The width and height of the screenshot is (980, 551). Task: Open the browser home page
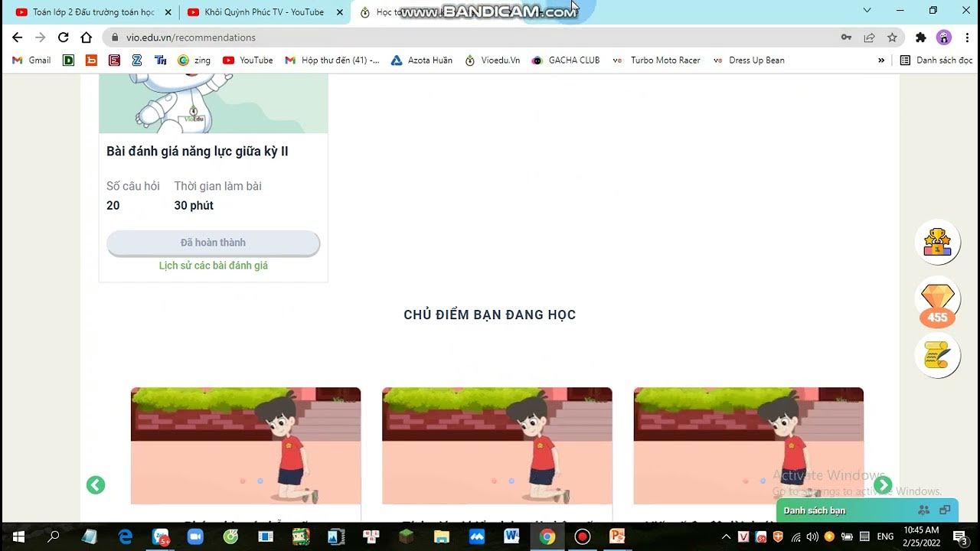pos(87,37)
